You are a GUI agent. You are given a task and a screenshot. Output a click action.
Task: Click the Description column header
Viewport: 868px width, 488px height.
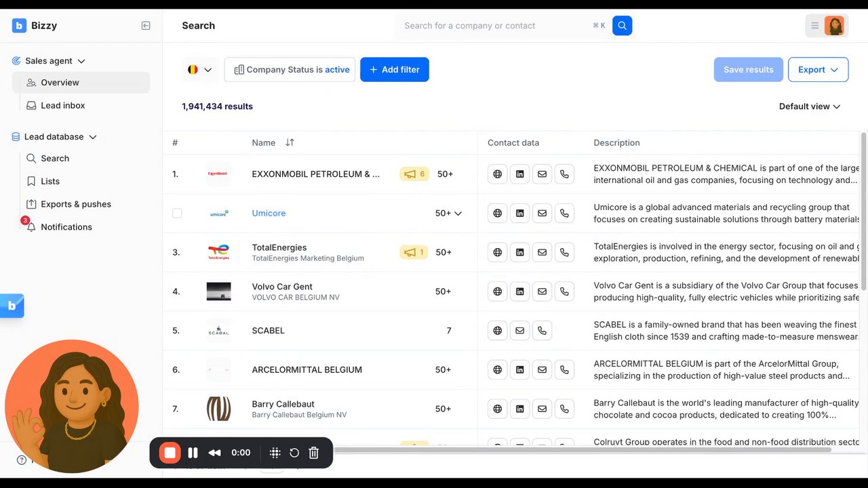click(616, 143)
